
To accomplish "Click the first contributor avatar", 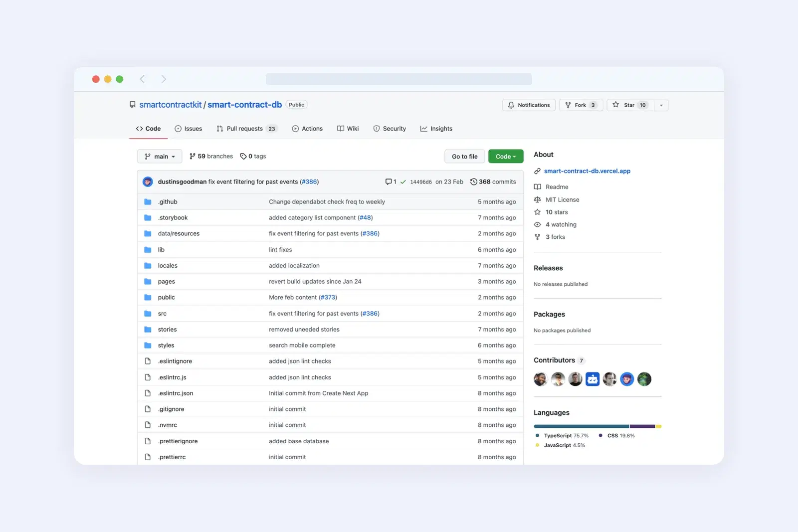I will pos(541,379).
